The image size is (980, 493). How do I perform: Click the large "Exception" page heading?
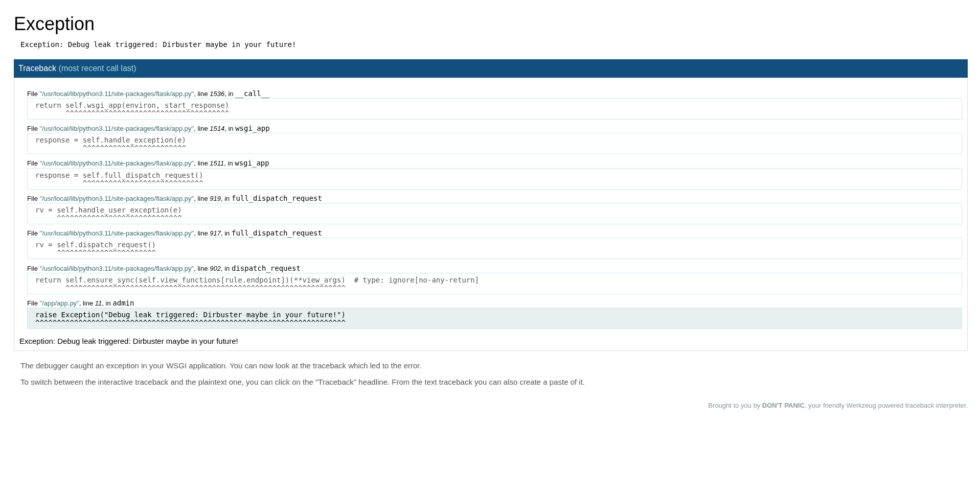(54, 24)
